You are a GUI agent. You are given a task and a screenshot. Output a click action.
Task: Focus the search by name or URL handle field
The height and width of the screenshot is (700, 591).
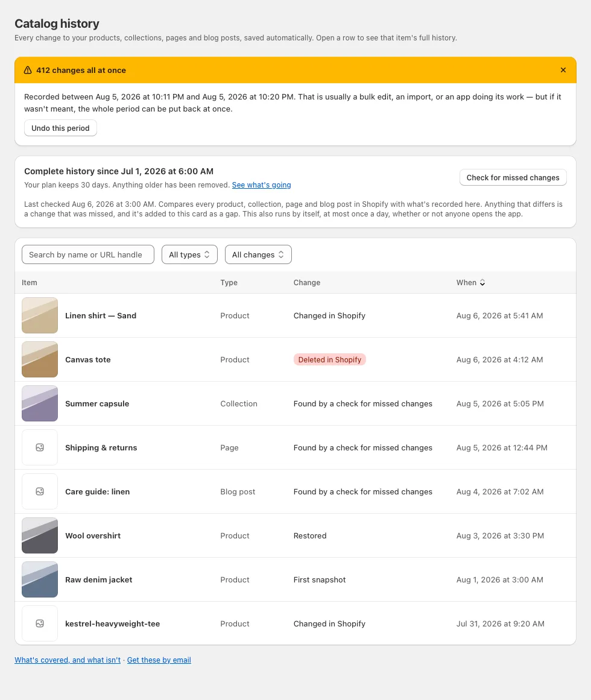click(88, 254)
